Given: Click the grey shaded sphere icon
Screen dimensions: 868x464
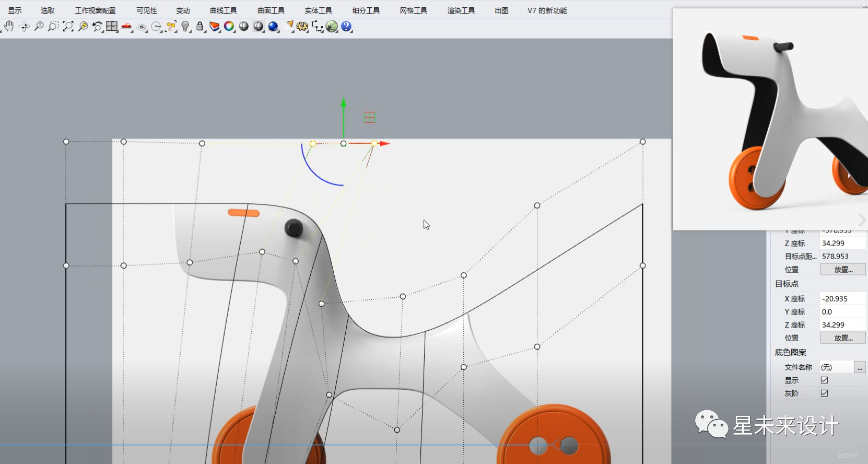Looking at the screenshot, I should (x=244, y=26).
